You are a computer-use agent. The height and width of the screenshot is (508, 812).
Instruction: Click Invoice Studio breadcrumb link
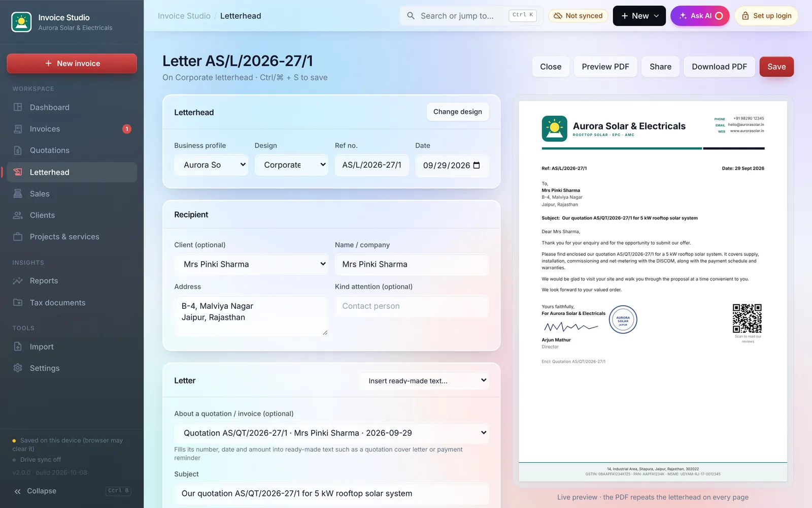point(184,16)
